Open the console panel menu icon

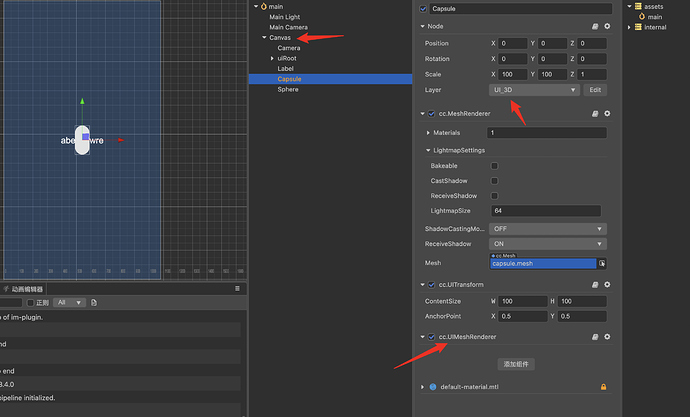click(x=237, y=289)
